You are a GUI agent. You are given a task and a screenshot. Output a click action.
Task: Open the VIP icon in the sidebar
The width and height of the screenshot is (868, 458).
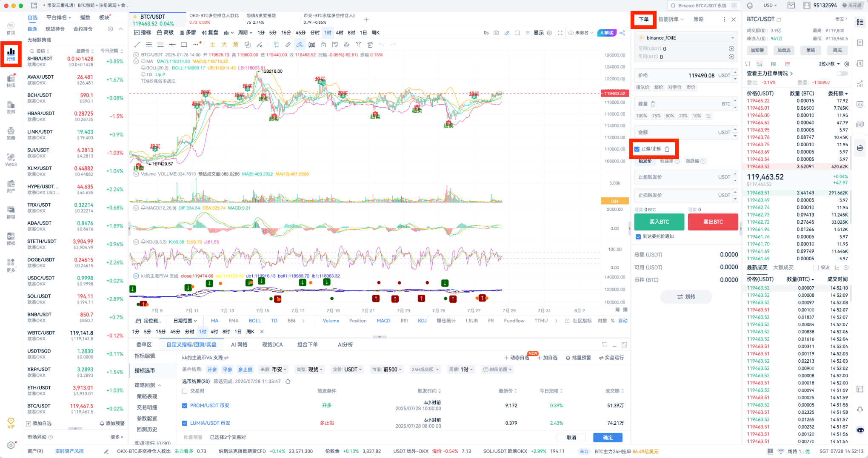coord(11,423)
